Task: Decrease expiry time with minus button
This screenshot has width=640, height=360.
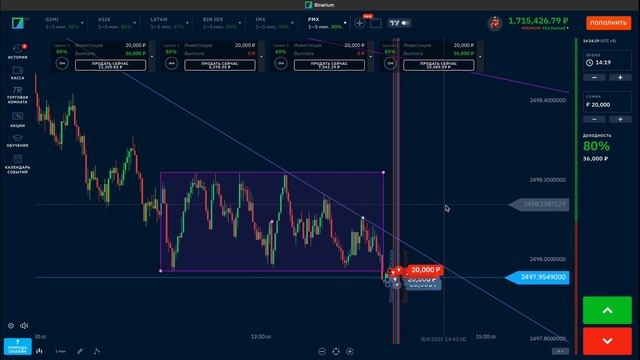Action: (x=594, y=78)
